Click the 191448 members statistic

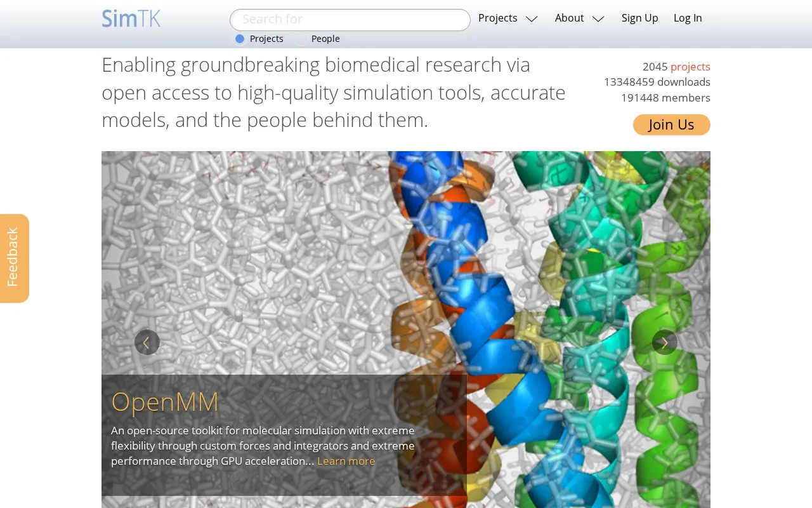(x=665, y=98)
